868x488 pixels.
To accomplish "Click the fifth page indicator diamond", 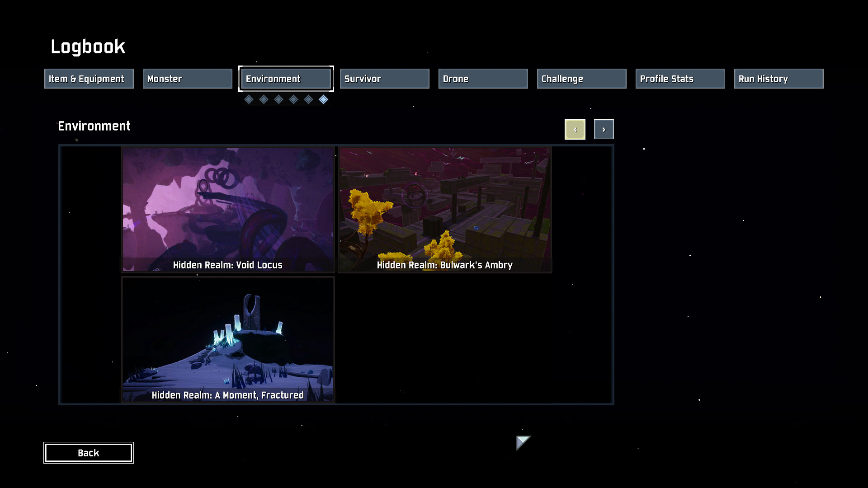I will [308, 99].
